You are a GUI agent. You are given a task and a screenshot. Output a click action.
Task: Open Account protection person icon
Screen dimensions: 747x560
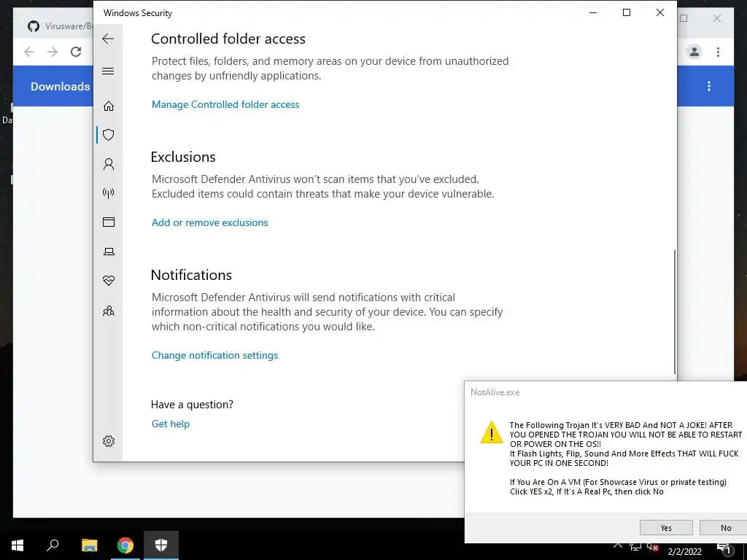109,164
